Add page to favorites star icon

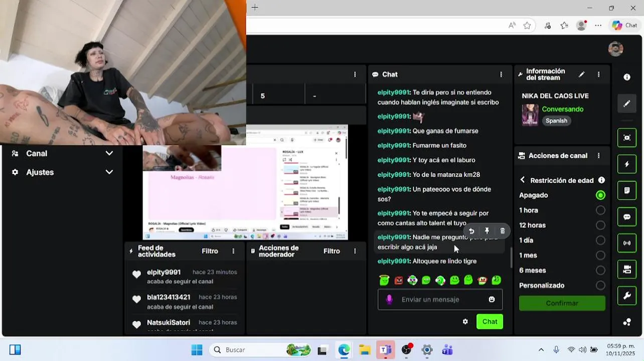click(x=527, y=25)
